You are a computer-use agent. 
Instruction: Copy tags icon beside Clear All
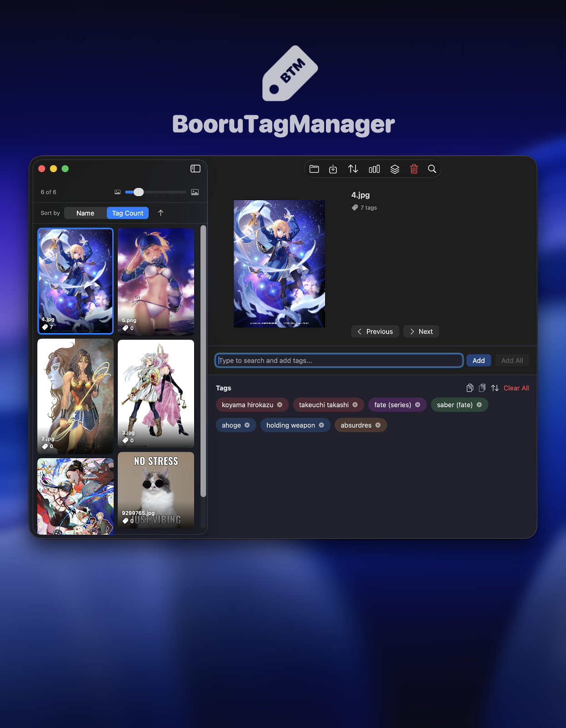point(470,388)
